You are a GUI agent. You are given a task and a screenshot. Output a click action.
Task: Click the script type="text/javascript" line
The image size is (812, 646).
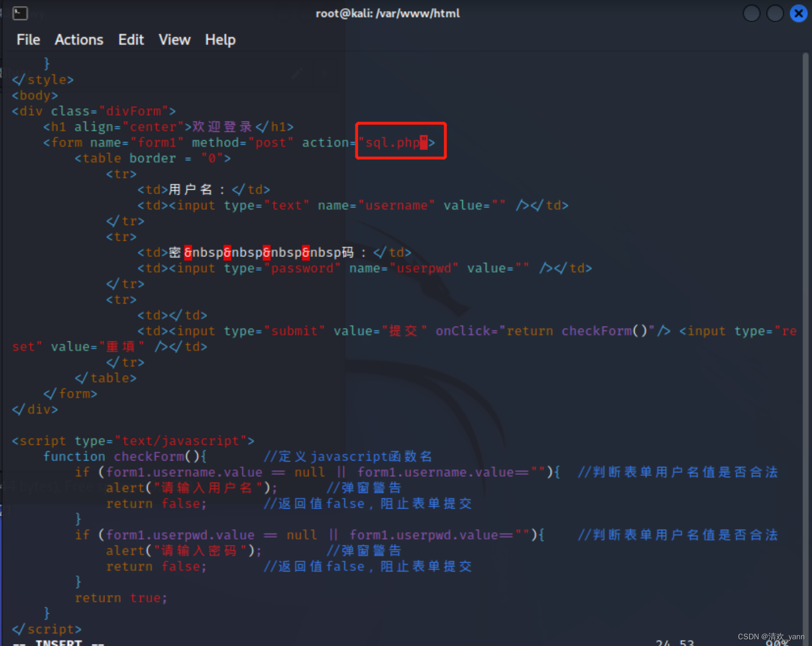point(133,441)
